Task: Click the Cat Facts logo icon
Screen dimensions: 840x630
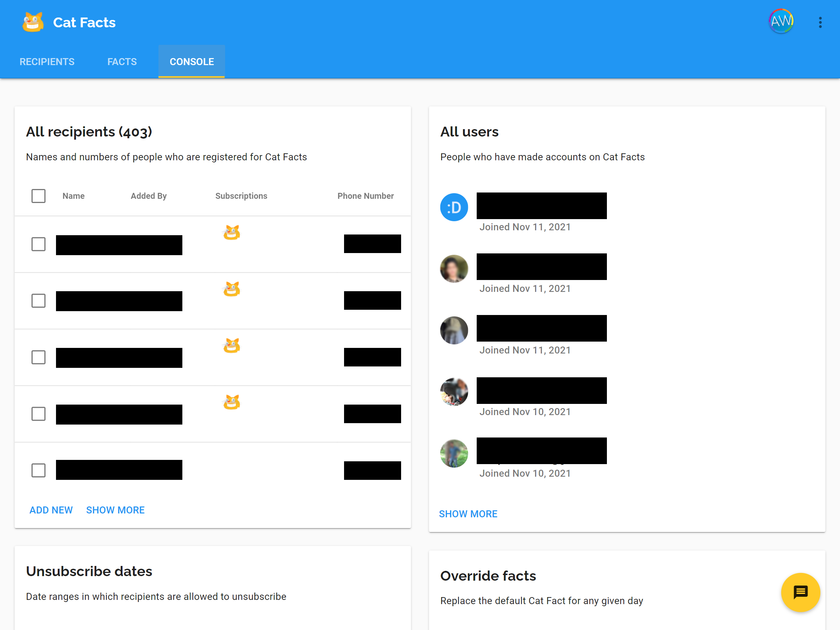Action: tap(33, 22)
